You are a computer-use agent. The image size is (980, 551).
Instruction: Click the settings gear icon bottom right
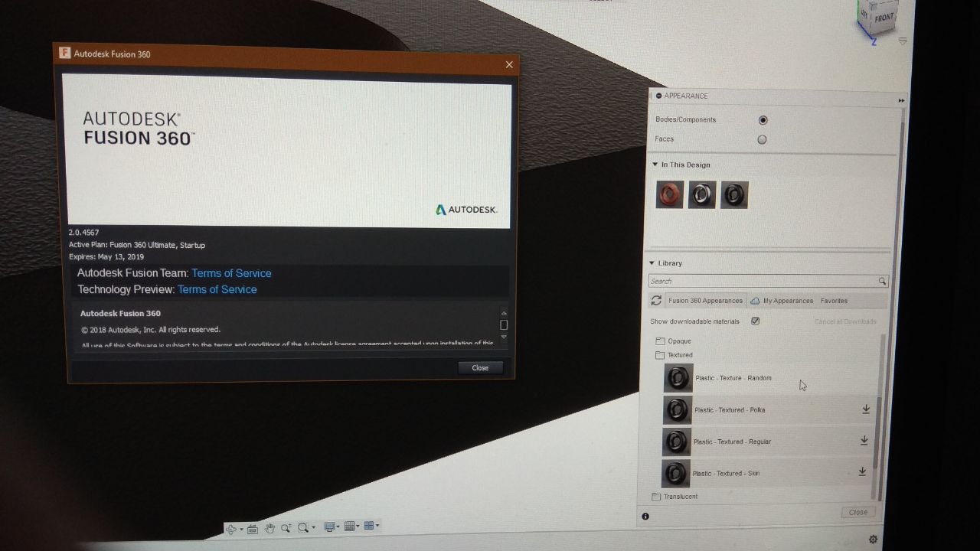(x=873, y=540)
